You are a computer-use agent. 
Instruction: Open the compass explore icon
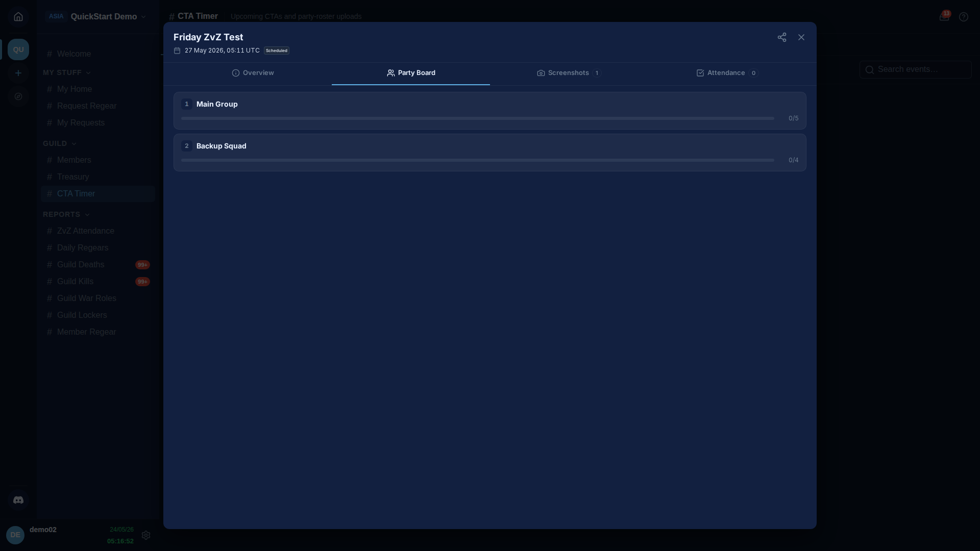18,96
